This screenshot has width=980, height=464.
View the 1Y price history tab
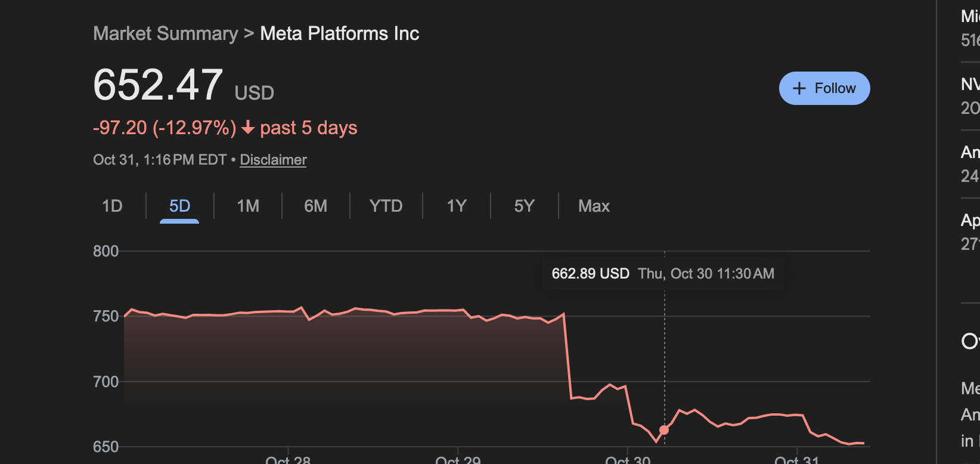[x=456, y=206]
